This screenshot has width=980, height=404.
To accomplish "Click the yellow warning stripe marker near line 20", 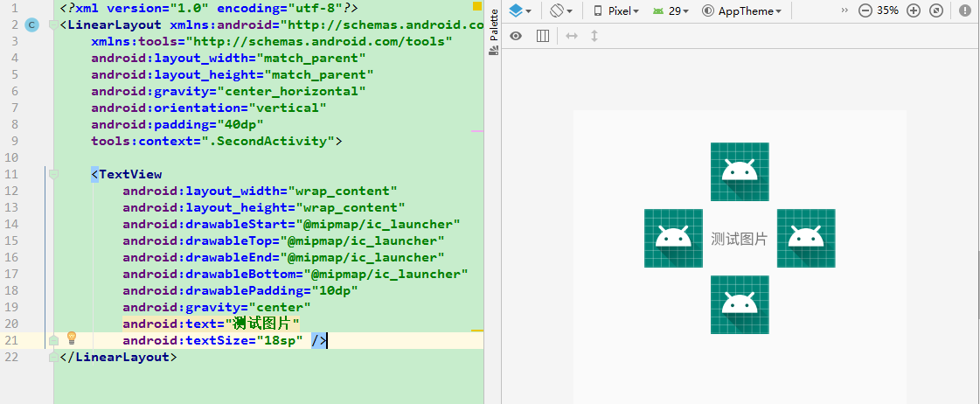I will 476,330.
